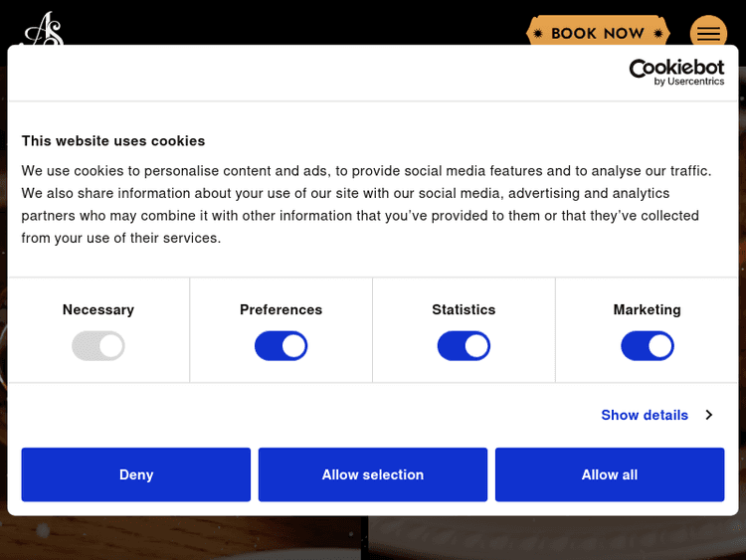746x560 pixels.
Task: Disable the Preferences cookies switch
Action: pos(281,346)
